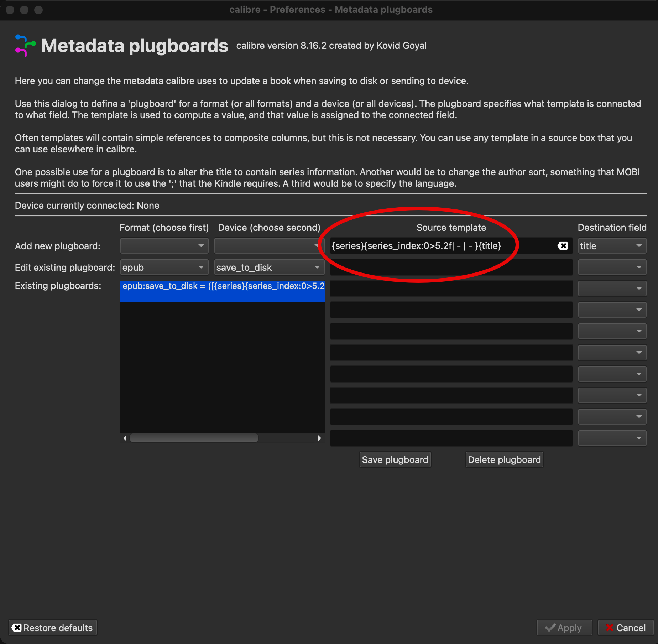658x644 pixels.
Task: Click the 'Destination field' column header
Action: click(x=612, y=228)
